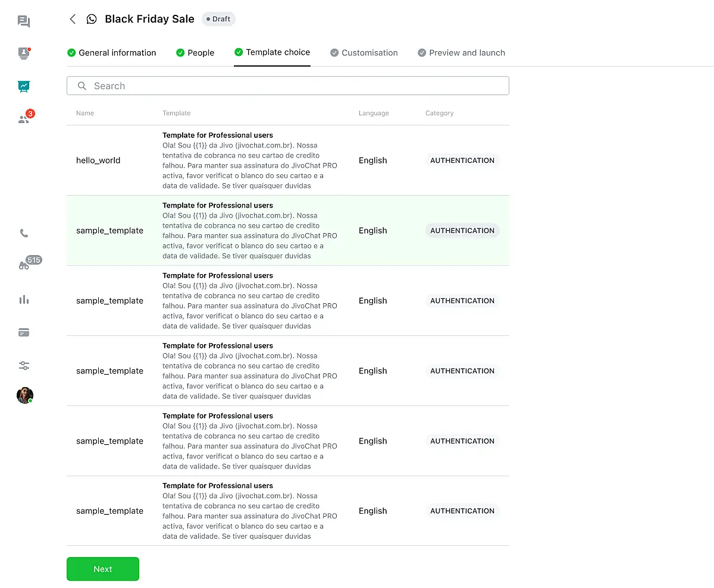Open the phone calls sidebar icon

24,234
